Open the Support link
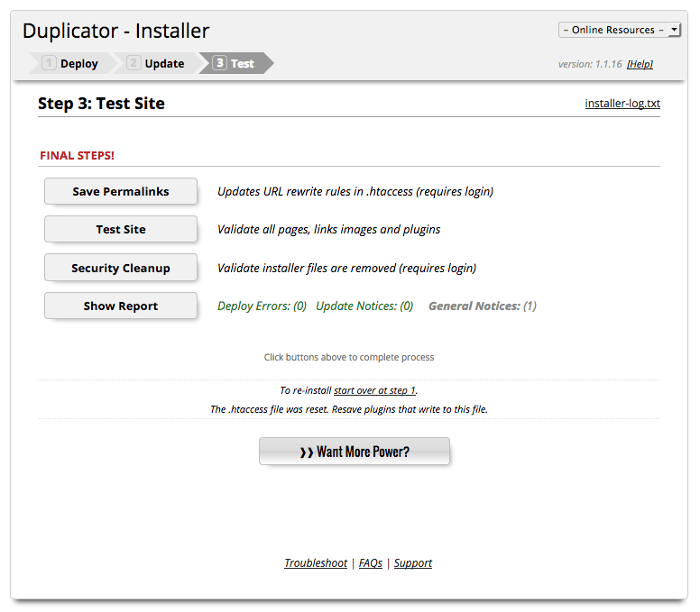 [413, 563]
